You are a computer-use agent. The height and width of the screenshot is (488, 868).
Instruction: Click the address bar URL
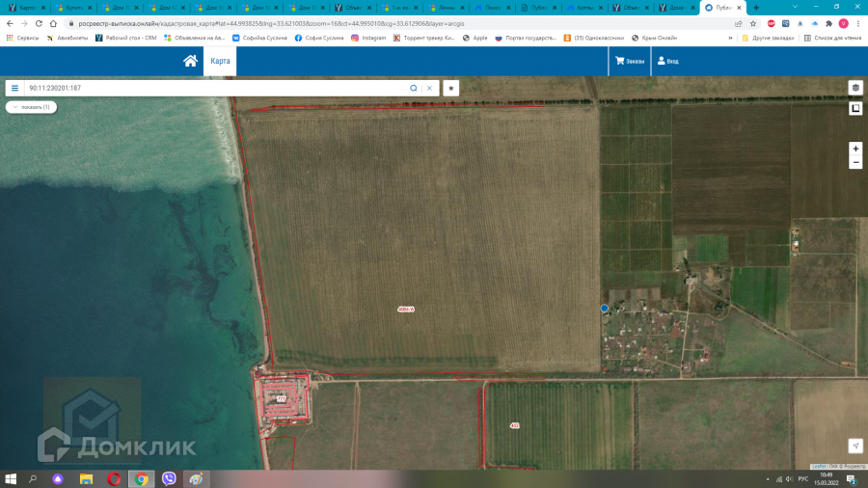pyautogui.click(x=271, y=24)
